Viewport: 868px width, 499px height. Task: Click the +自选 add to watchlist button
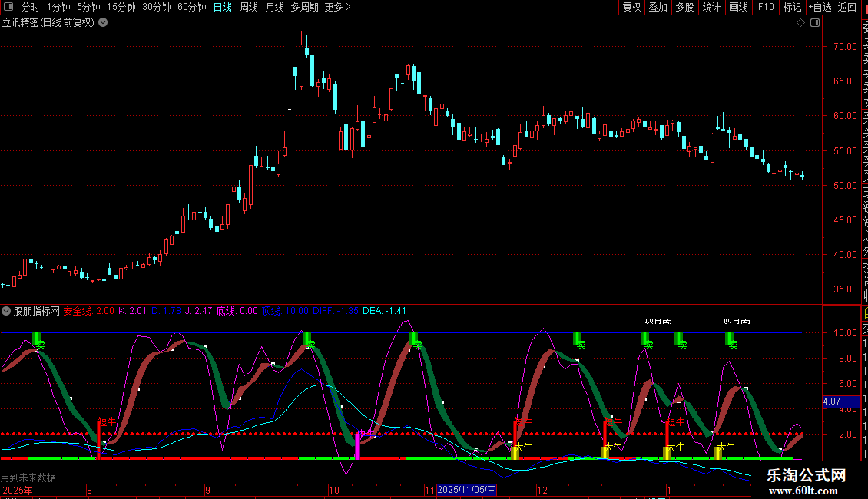(819, 7)
